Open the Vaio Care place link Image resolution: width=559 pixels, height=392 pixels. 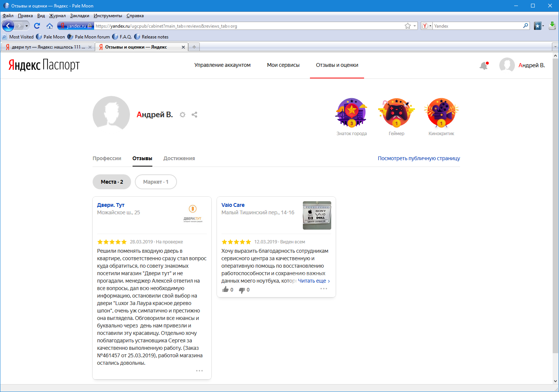point(233,205)
